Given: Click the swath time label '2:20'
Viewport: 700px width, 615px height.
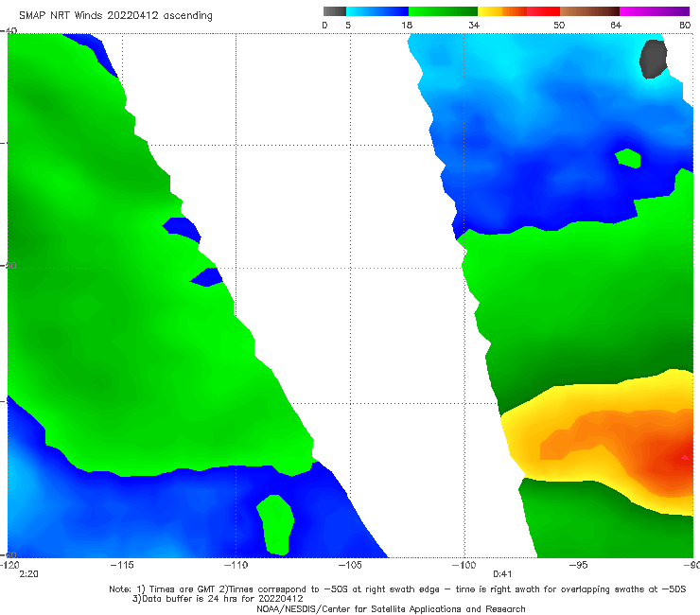Looking at the screenshot, I should [28, 574].
